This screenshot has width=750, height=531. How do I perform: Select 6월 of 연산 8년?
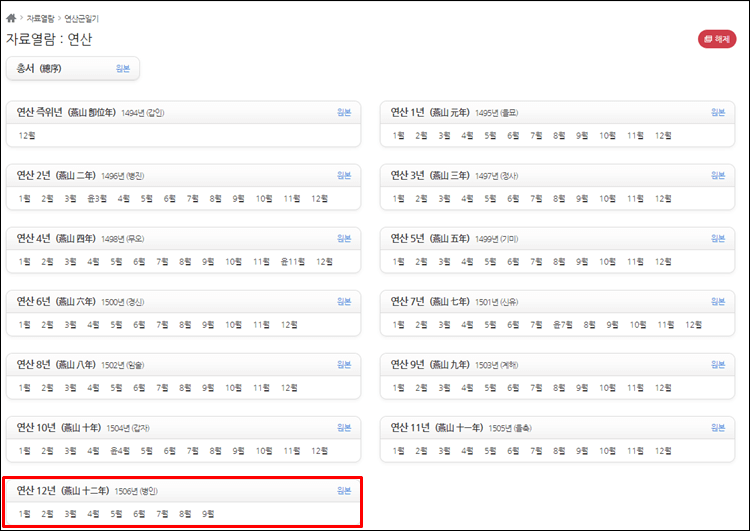[139, 388]
